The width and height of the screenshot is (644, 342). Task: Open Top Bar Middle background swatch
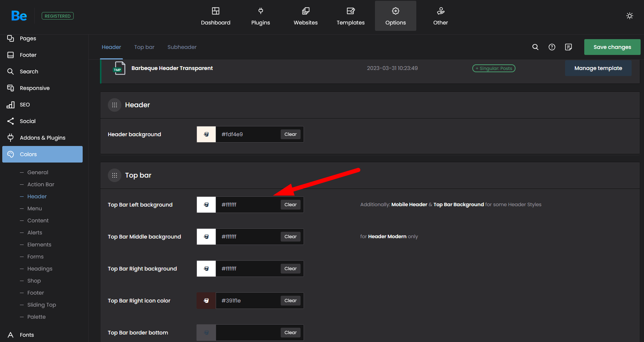pyautogui.click(x=206, y=237)
